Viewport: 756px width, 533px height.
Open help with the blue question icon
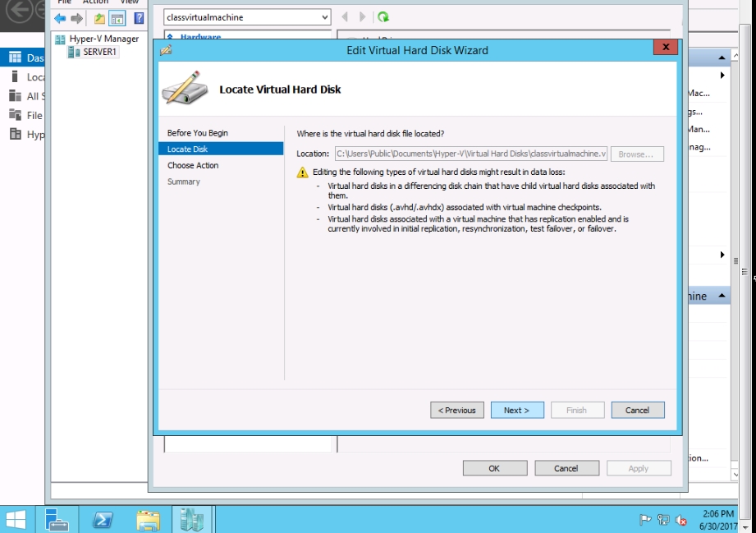tap(139, 18)
